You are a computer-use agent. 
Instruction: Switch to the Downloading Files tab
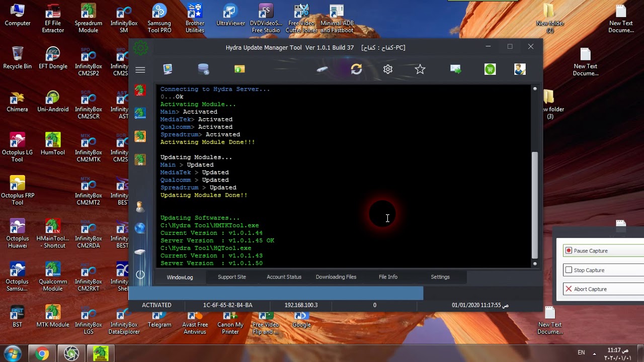click(x=336, y=277)
